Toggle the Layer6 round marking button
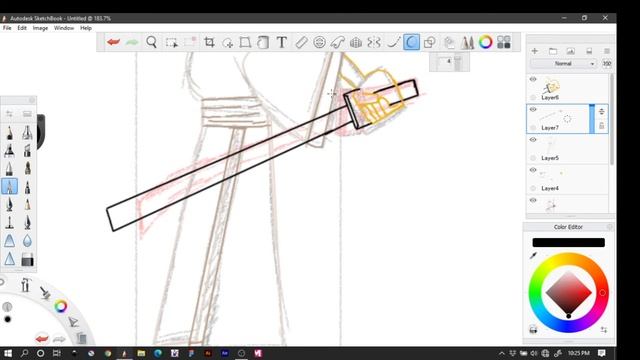This screenshot has height=360, width=640. click(533, 98)
